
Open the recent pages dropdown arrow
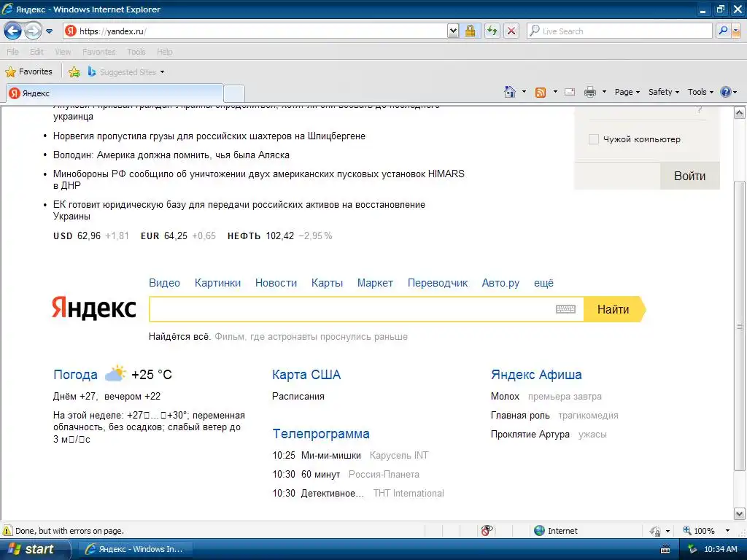[x=49, y=31]
